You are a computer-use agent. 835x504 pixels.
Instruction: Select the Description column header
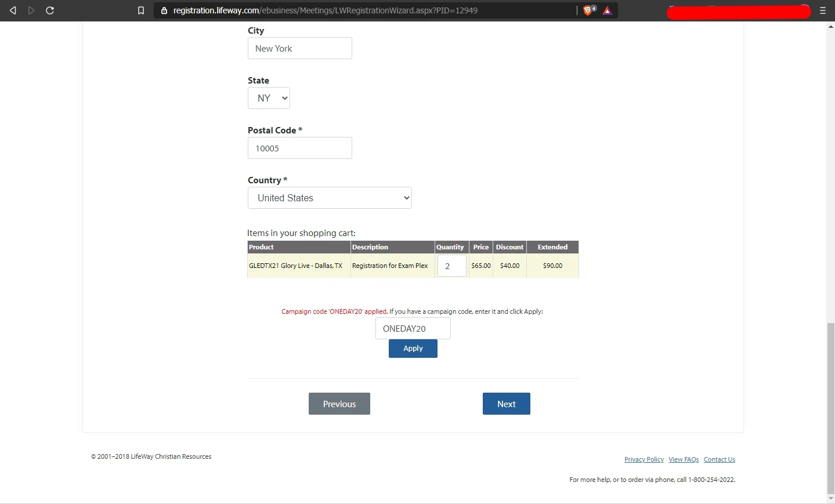click(393, 247)
